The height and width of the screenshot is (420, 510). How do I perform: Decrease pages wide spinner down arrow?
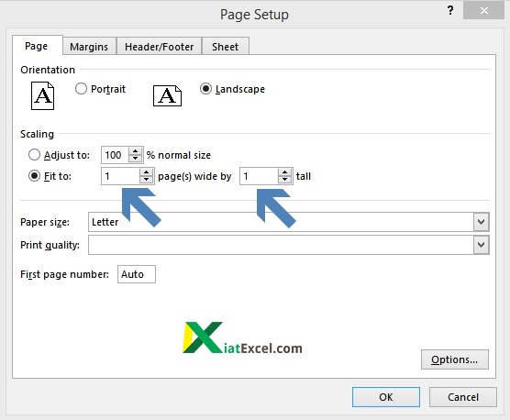coord(147,180)
